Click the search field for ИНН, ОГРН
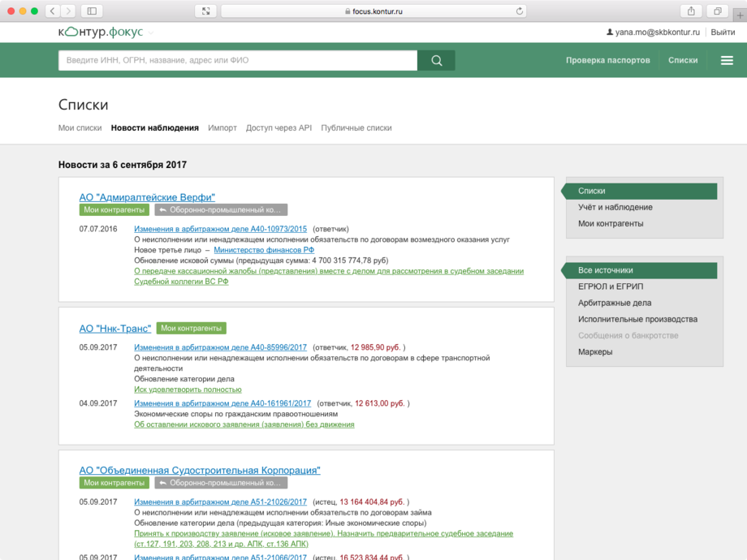 tap(237, 60)
